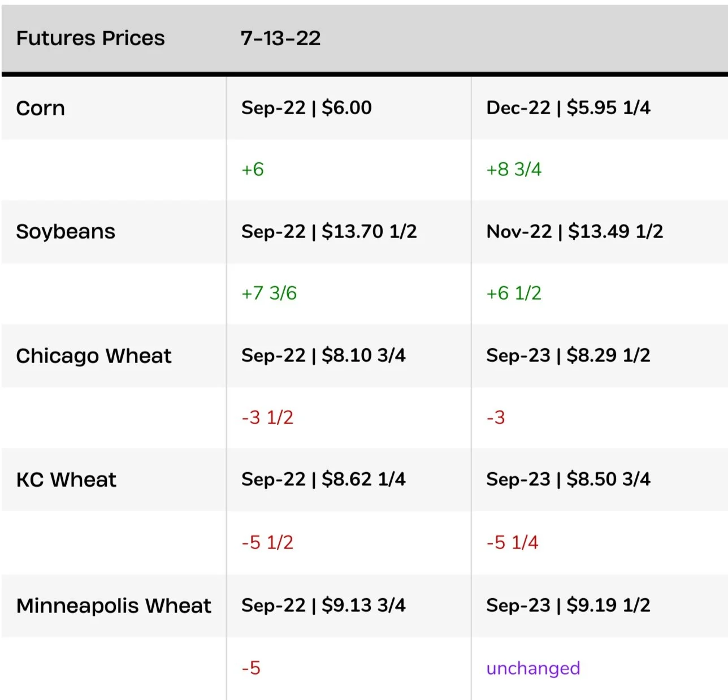Select the green +6 corn change

click(253, 170)
